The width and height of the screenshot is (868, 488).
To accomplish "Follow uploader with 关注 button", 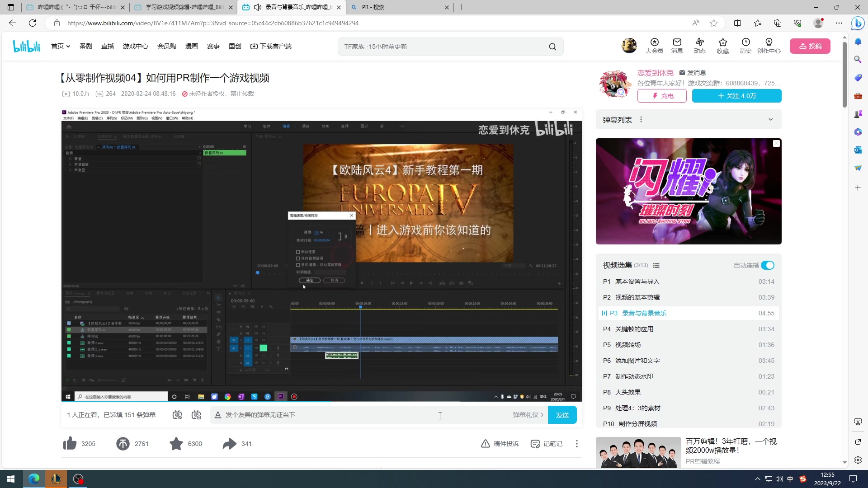I will 736,96.
